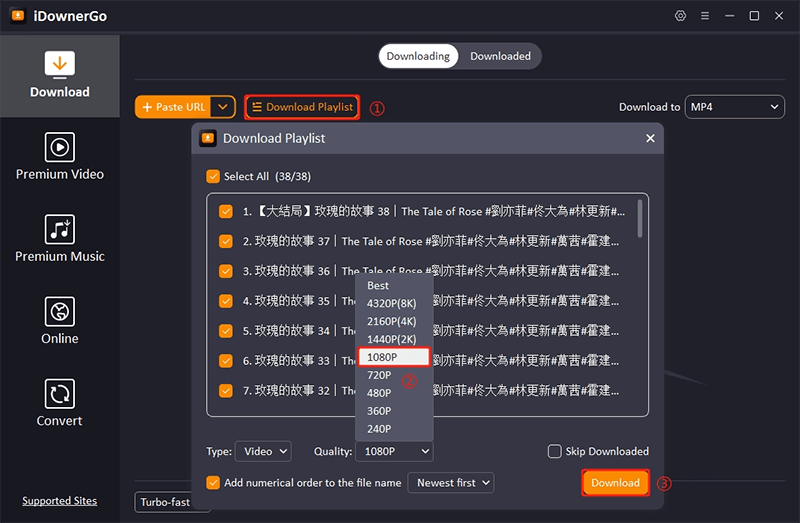Open settings gear in title bar
Image resolution: width=800 pixels, height=523 pixels.
[x=681, y=16]
